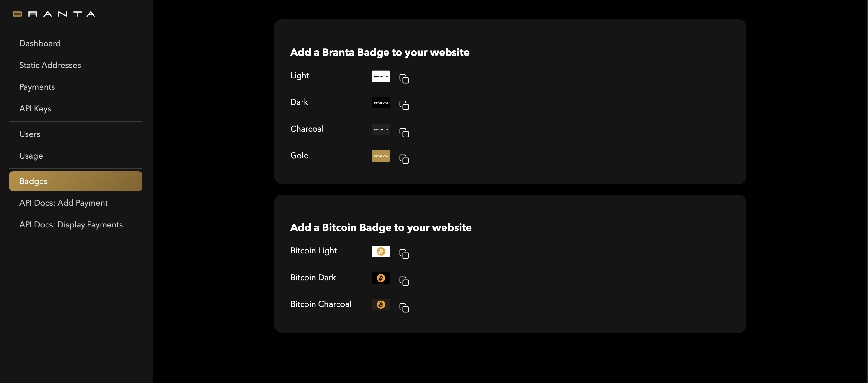This screenshot has width=868, height=383.
Task: Copy the Dark badge code
Action: click(404, 105)
